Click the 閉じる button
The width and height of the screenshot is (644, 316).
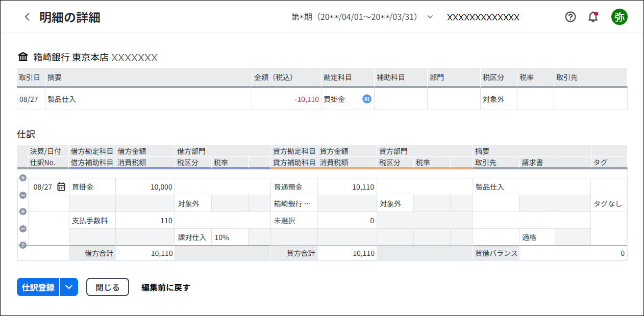coord(108,287)
